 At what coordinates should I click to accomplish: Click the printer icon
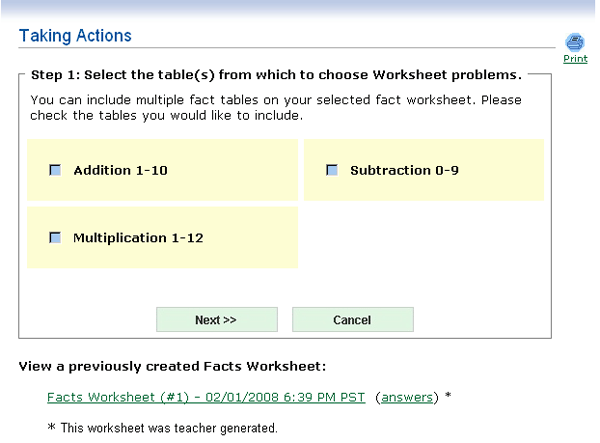click(575, 42)
